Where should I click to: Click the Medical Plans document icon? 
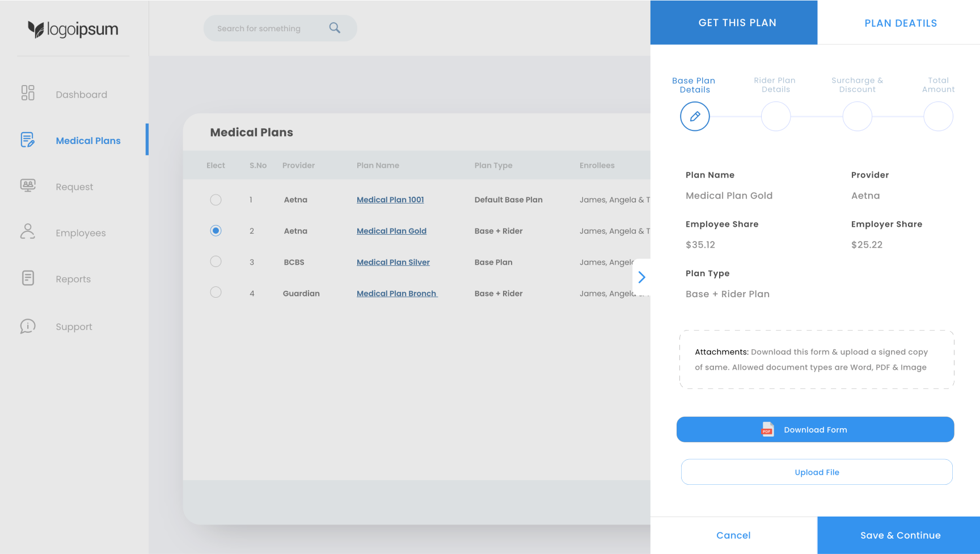pos(28,139)
